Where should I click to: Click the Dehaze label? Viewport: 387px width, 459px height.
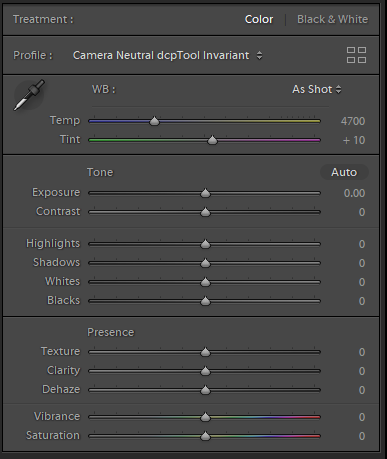click(x=61, y=389)
